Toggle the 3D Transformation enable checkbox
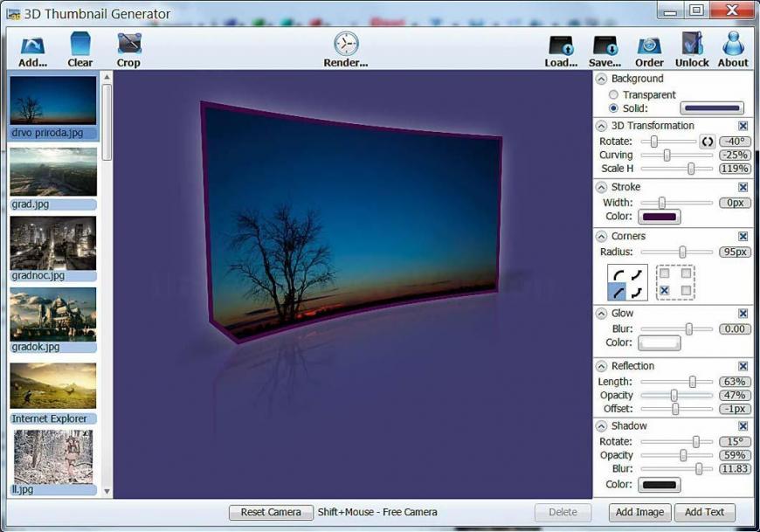 (x=743, y=126)
